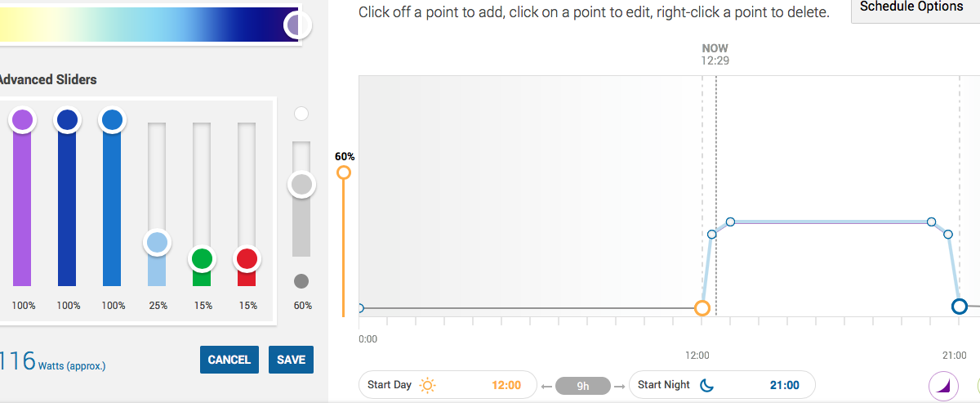
Task: Click the sun icon beside Start Day
Action: tap(428, 385)
